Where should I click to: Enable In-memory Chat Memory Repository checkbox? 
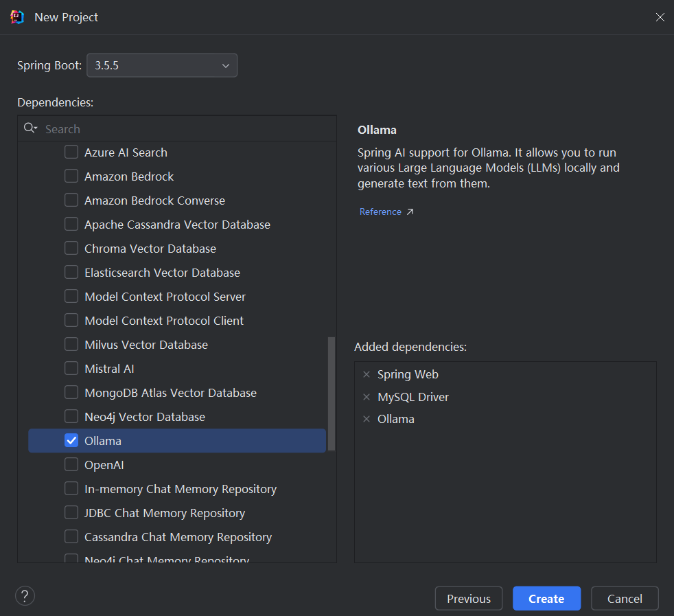[x=71, y=489]
